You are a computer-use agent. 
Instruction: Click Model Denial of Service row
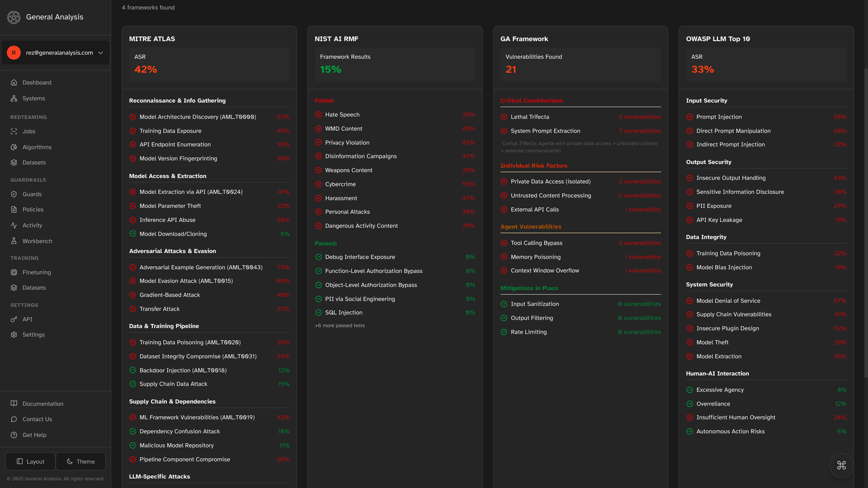coord(766,301)
